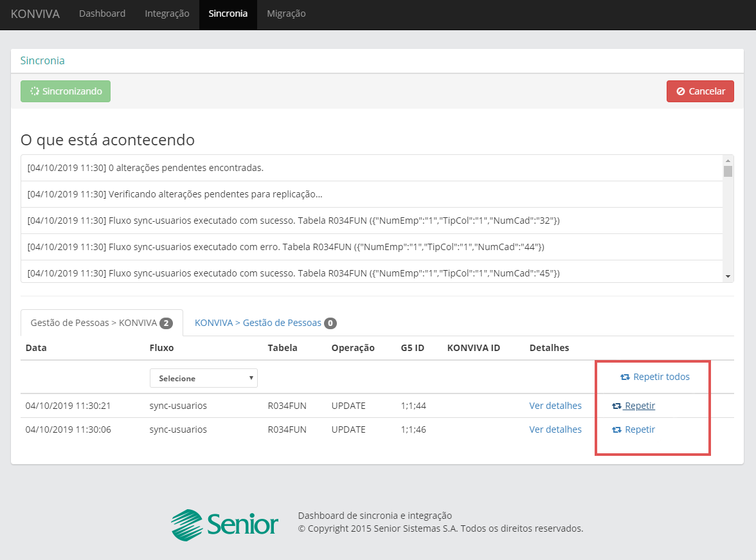
Task: Click log entry '0 alterações pendentes encontradas'
Action: (x=372, y=168)
